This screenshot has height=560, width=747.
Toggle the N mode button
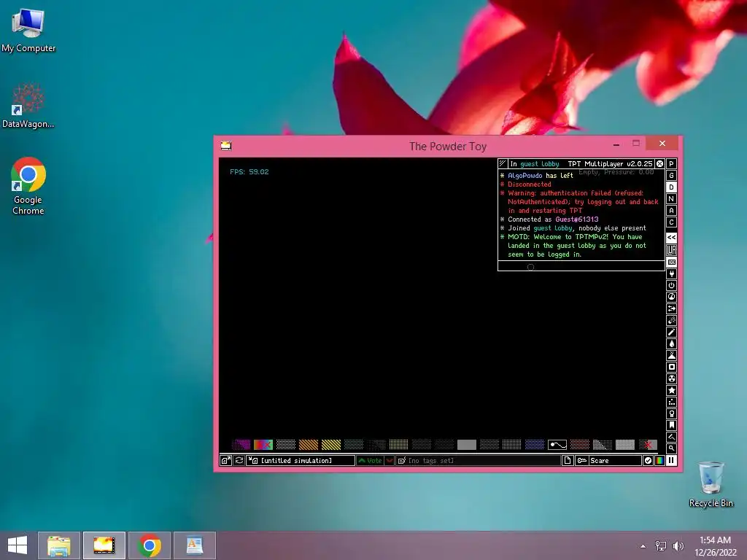(671, 198)
